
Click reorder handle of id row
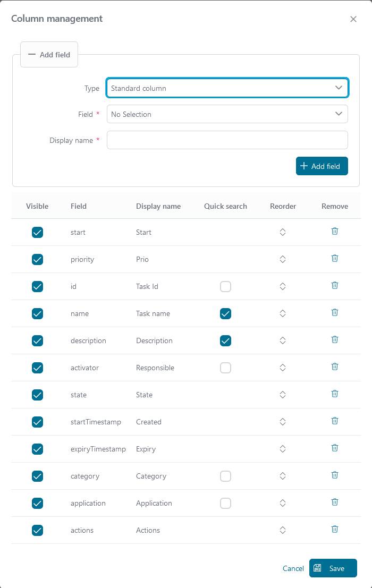tap(283, 286)
